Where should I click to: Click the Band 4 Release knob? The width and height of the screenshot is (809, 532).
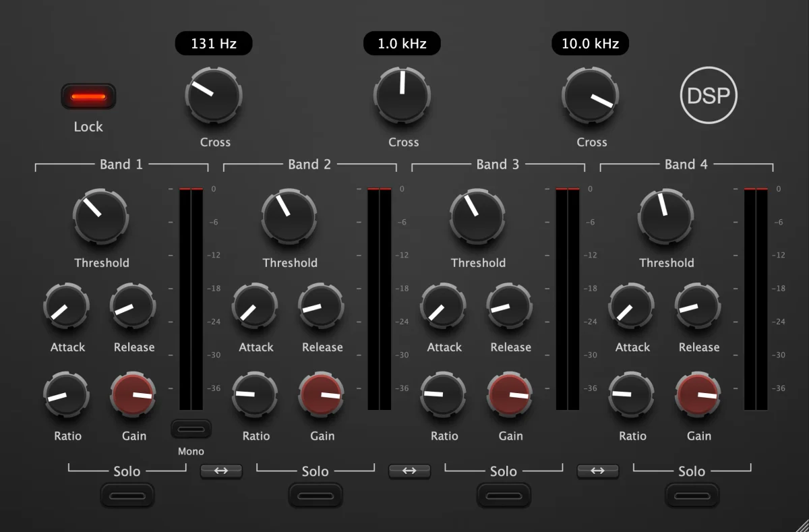click(x=698, y=305)
